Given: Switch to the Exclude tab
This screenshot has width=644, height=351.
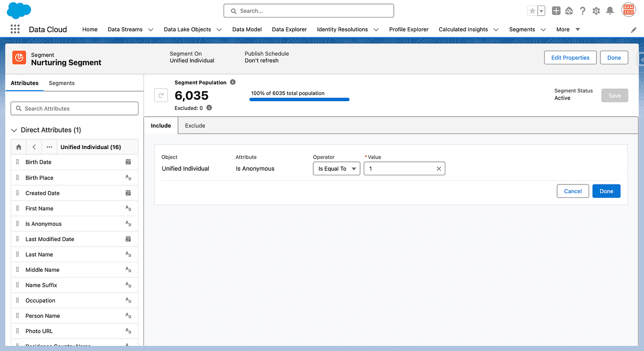Looking at the screenshot, I should click(195, 126).
